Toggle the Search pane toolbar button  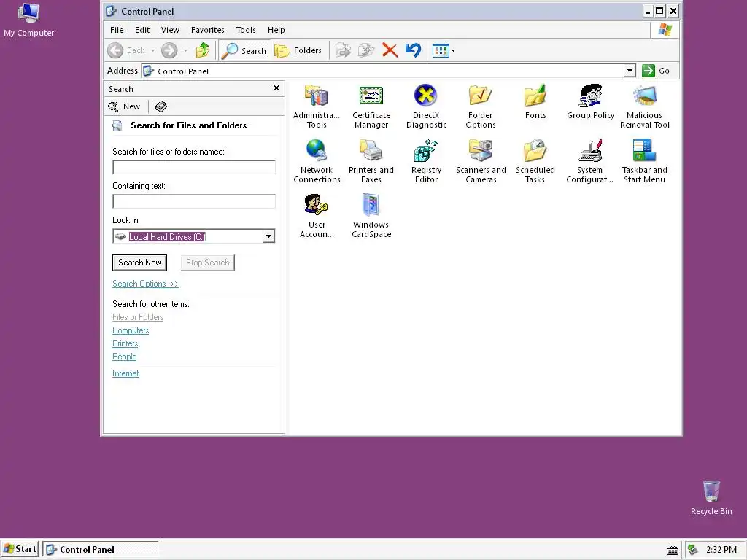pos(244,50)
